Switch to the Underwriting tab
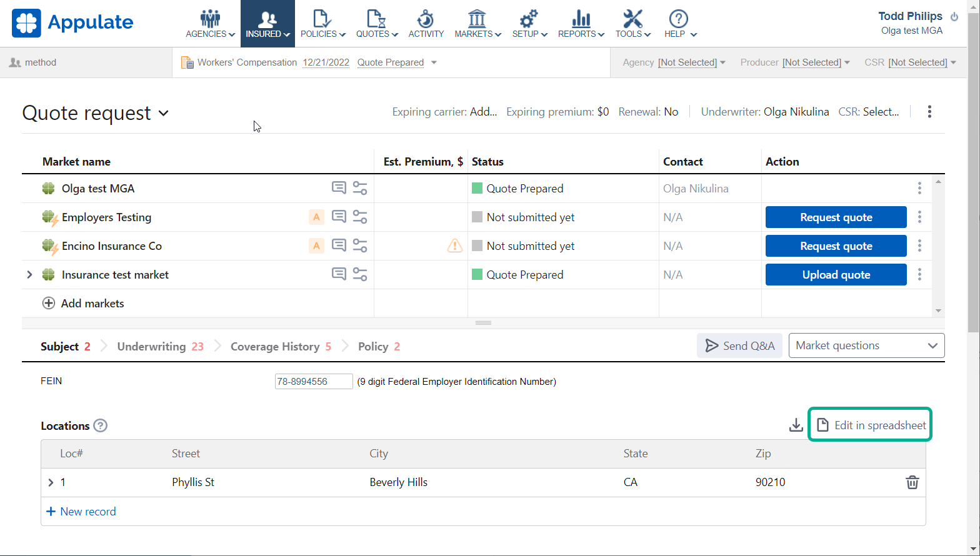This screenshot has width=980, height=556. (161, 347)
